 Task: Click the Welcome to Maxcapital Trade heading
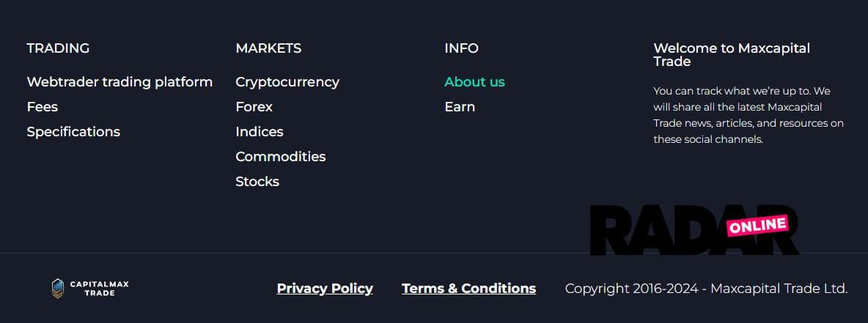pyautogui.click(x=731, y=55)
